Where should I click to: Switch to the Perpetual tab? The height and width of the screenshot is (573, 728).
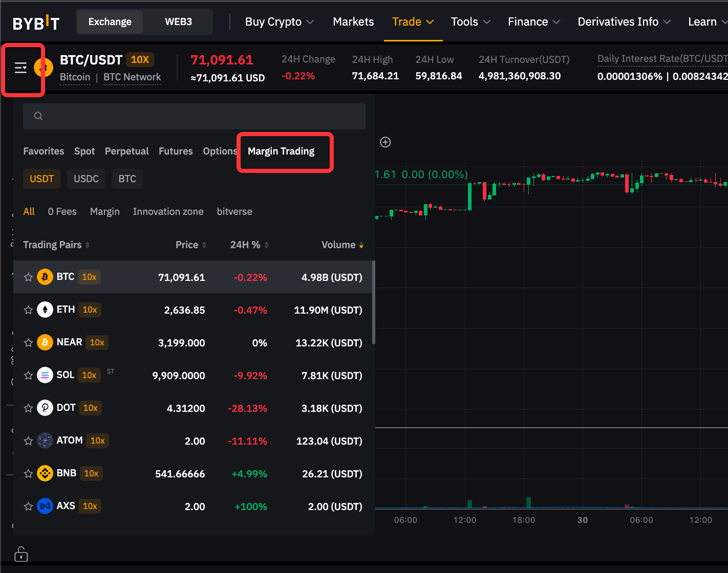[126, 151]
